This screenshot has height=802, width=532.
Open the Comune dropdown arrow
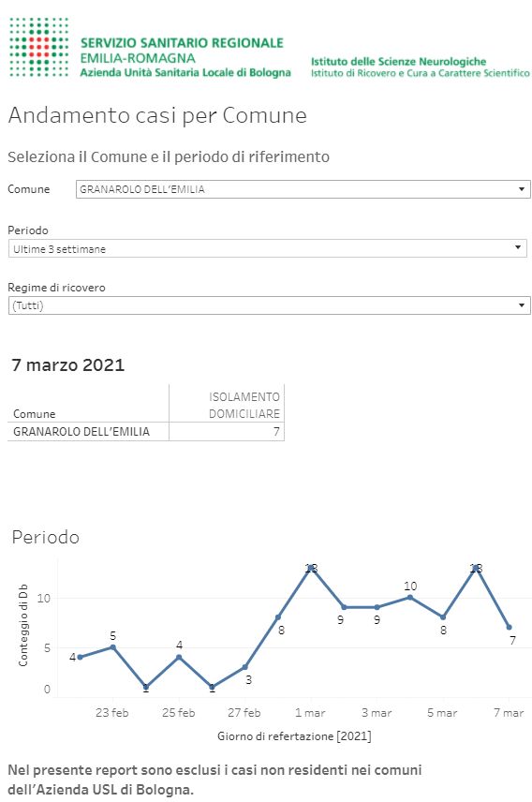point(522,189)
